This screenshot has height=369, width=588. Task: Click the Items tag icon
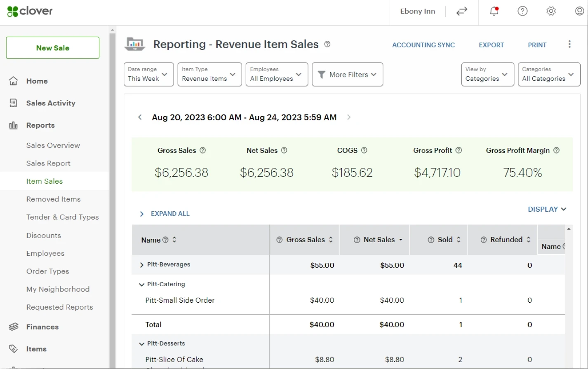(14, 349)
